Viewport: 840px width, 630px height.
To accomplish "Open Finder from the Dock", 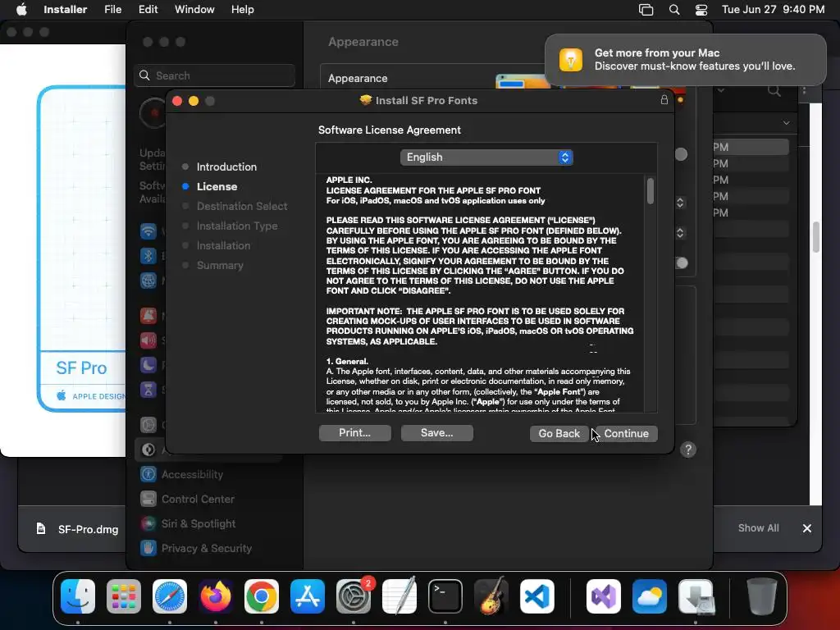I will point(78,596).
